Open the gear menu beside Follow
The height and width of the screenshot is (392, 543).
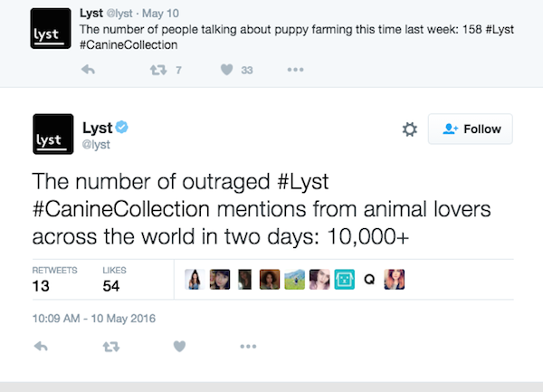pyautogui.click(x=409, y=129)
